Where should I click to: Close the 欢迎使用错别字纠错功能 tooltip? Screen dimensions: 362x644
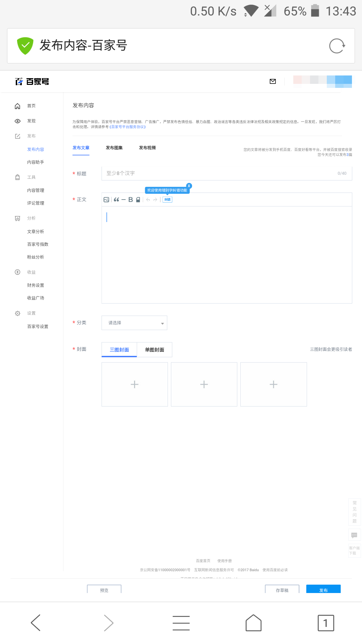[x=189, y=186]
